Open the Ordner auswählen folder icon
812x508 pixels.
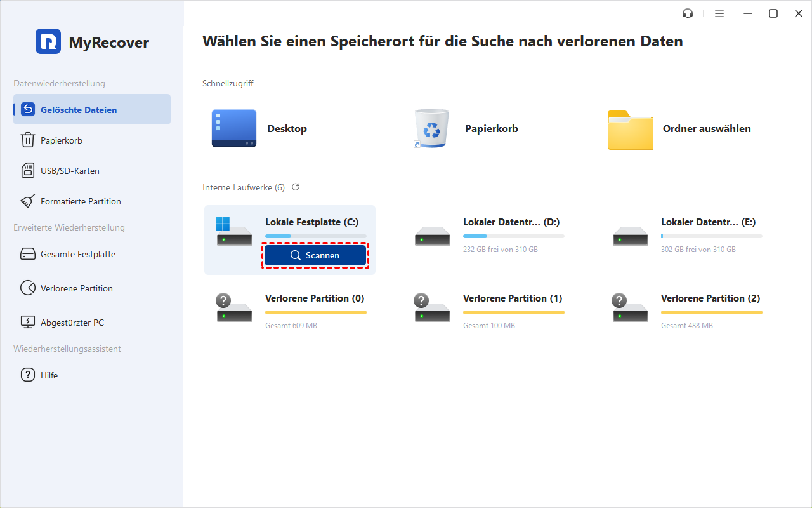click(629, 130)
